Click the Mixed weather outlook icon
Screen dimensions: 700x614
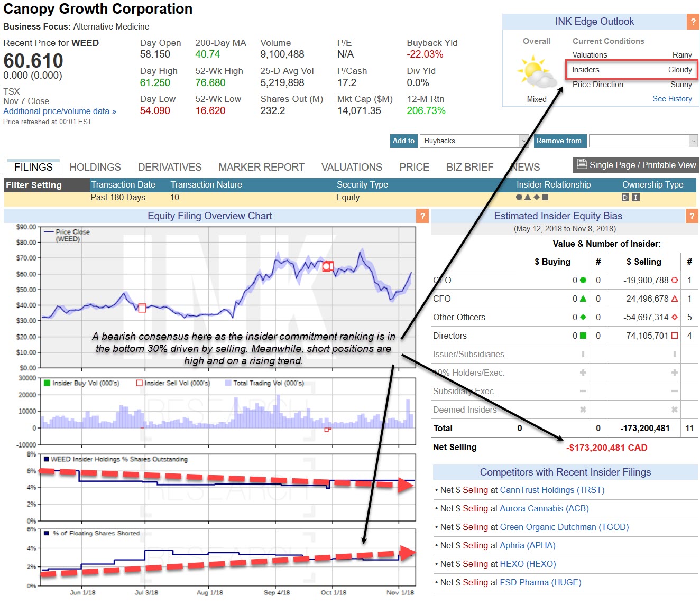pos(536,73)
